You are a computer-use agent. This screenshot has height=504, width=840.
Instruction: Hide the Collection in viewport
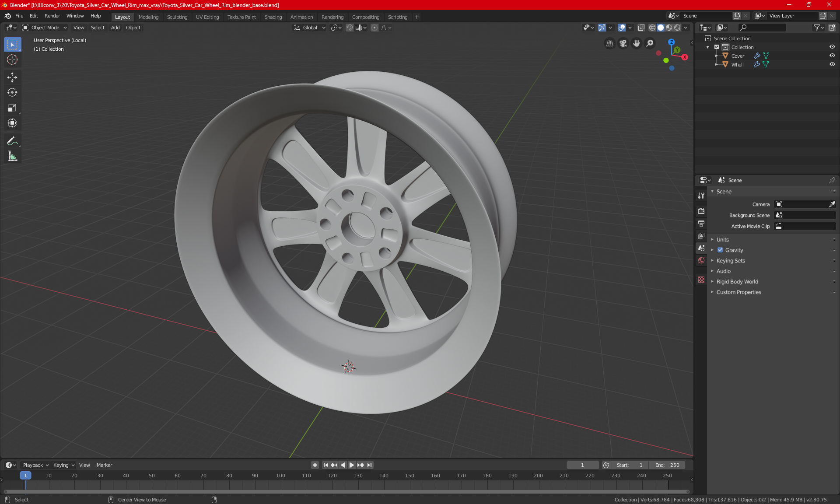pos(832,47)
